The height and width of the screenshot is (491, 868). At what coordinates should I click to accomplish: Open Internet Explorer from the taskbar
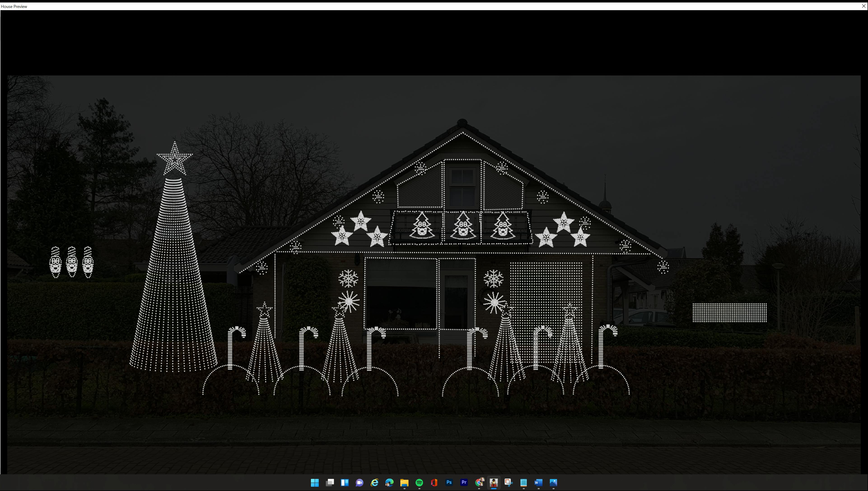[x=374, y=483]
